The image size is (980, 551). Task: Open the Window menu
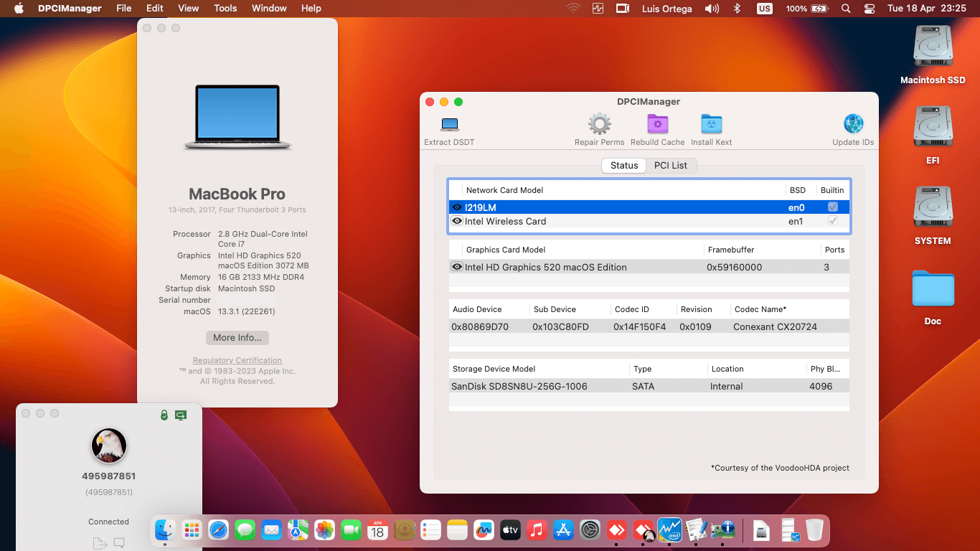click(269, 9)
